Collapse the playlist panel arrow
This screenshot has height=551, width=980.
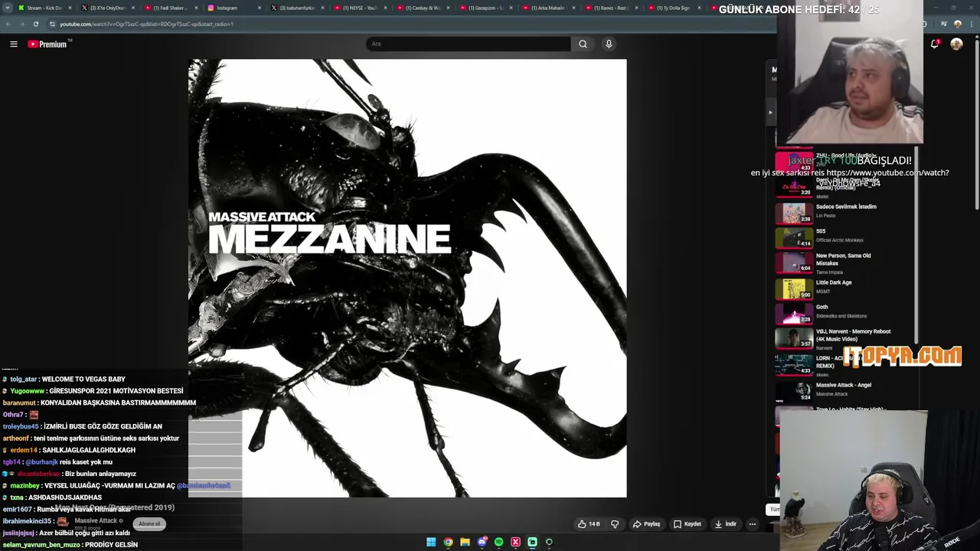pos(770,112)
